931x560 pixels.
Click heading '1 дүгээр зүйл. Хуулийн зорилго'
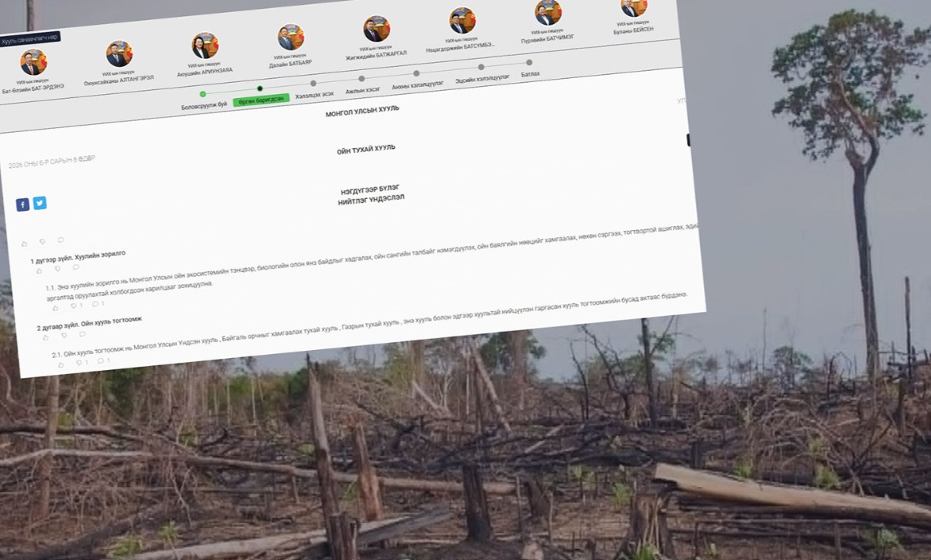tap(78, 257)
